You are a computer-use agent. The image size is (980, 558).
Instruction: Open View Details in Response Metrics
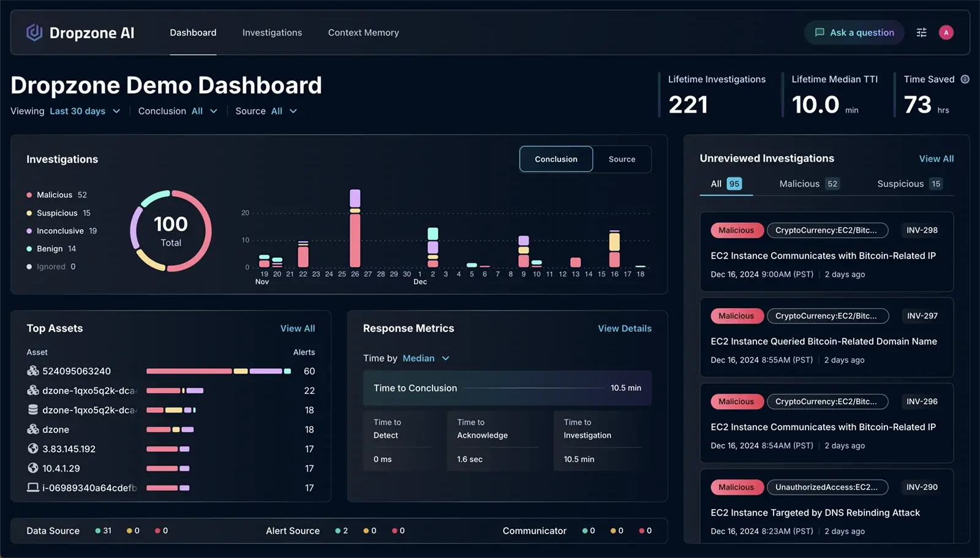pyautogui.click(x=624, y=328)
